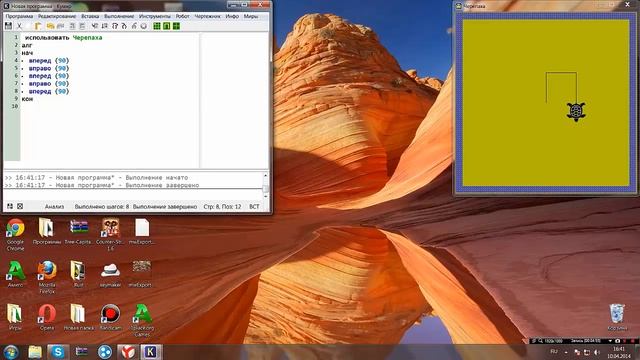This screenshot has height=360, width=640.
Task: Click the middle green toolbar button
Action: pos(167,26)
